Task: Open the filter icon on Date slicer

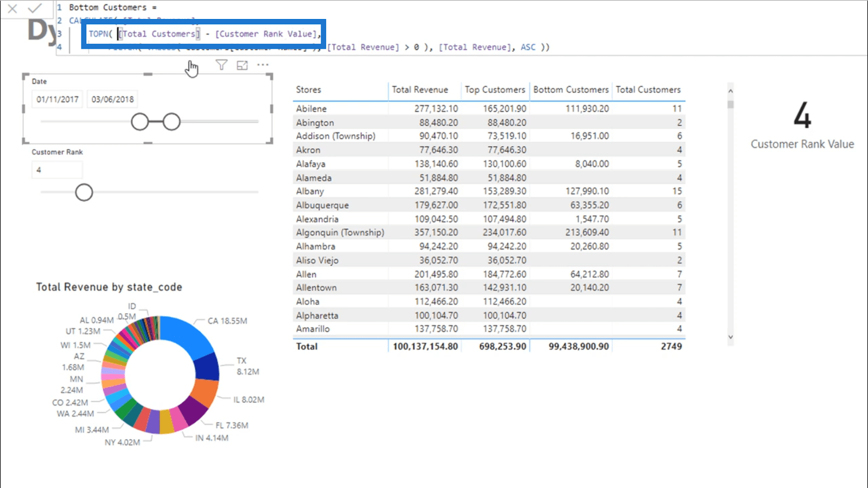Action: [x=221, y=65]
